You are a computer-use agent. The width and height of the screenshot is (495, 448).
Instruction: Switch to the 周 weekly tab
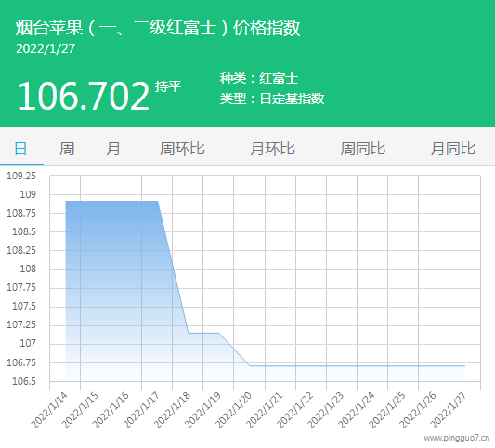click(x=67, y=149)
